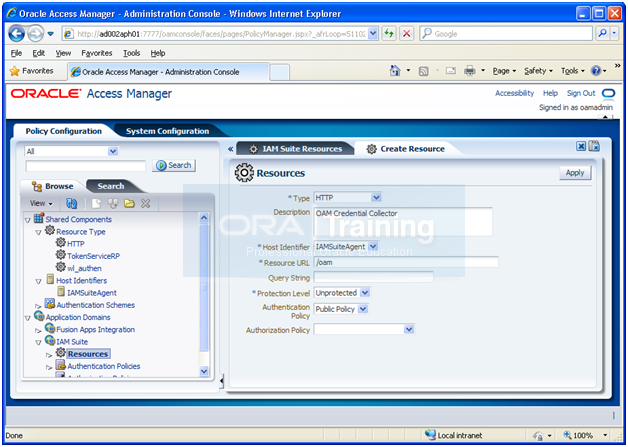Click the Shared Components grid icon
Viewport: 628px width, 447px height.
(x=39, y=218)
